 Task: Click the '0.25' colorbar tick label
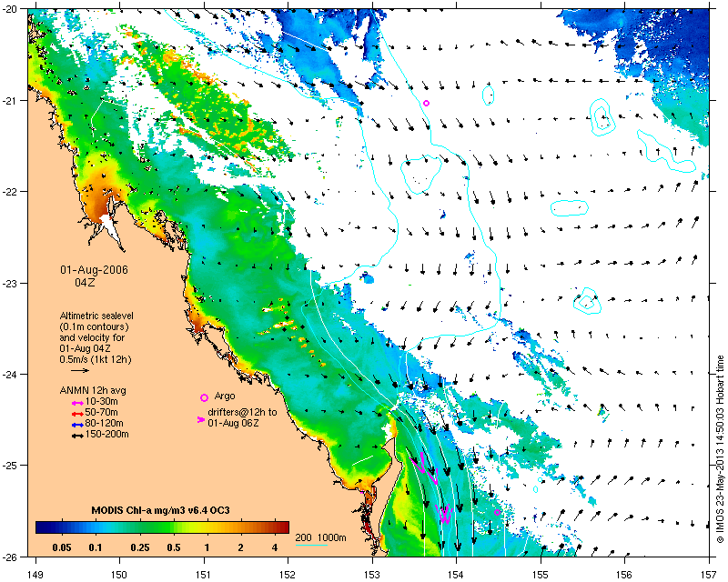(140, 548)
